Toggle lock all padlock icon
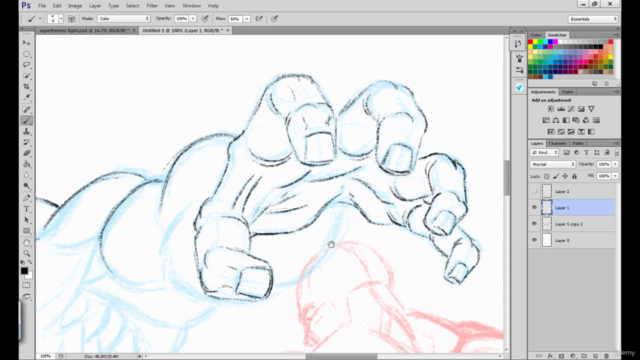The width and height of the screenshot is (640, 360). click(x=574, y=176)
